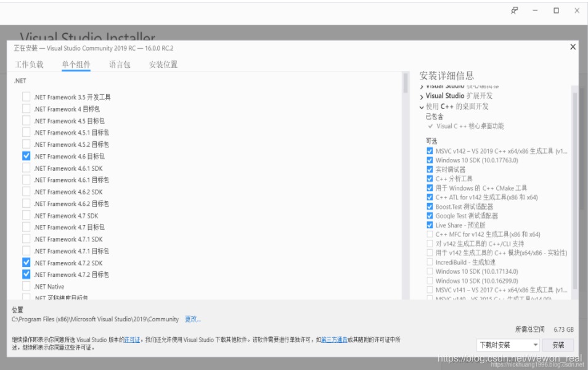588x370 pixels.
Task: Enable .NET Framework 4 目标包 checkbox
Action: click(27, 109)
